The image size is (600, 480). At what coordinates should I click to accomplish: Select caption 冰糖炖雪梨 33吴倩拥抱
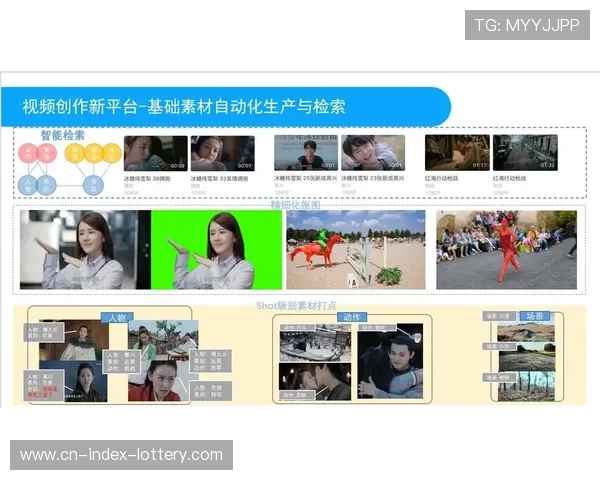(x=220, y=179)
